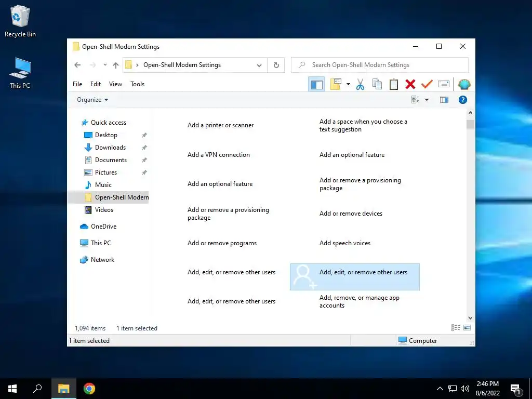The width and height of the screenshot is (532, 399).
Task: Expand the recent locations chevron
Action: 105,65
